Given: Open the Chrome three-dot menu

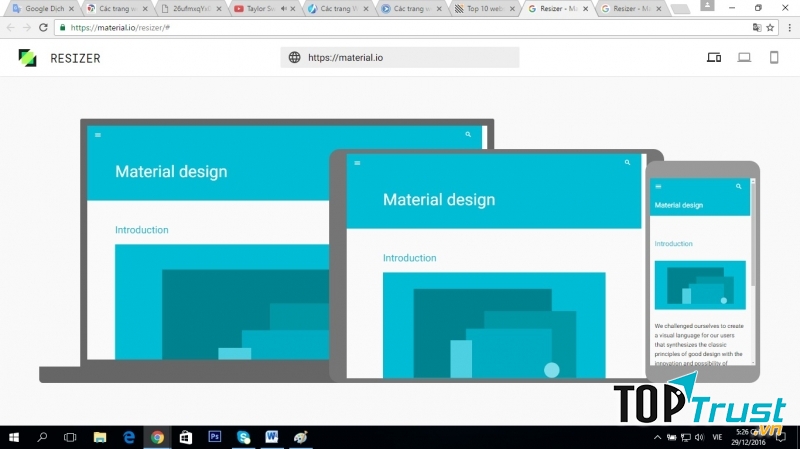Looking at the screenshot, I should click(x=790, y=28).
